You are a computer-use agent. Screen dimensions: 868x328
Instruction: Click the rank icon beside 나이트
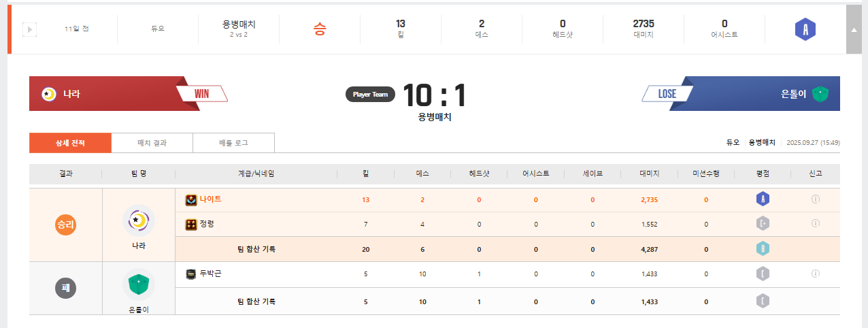tap(191, 199)
